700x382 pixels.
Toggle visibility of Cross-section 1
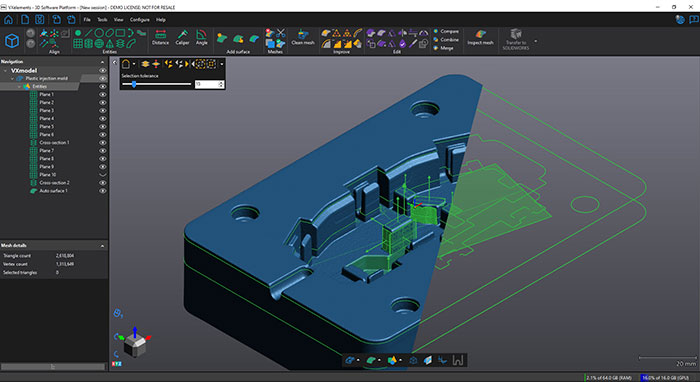point(103,143)
